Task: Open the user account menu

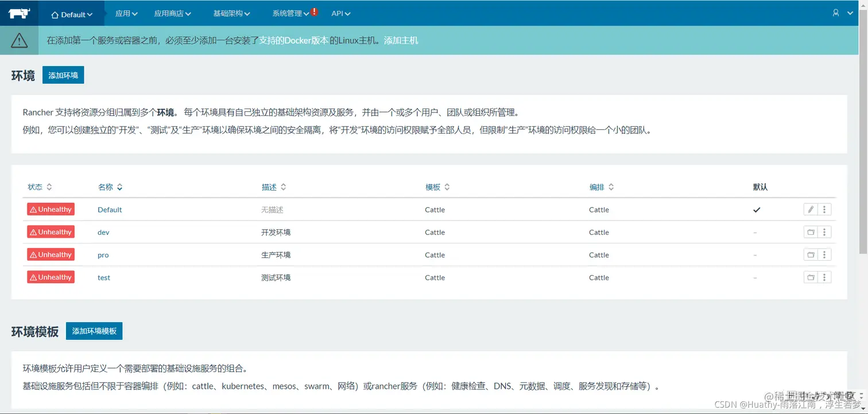Action: click(843, 13)
